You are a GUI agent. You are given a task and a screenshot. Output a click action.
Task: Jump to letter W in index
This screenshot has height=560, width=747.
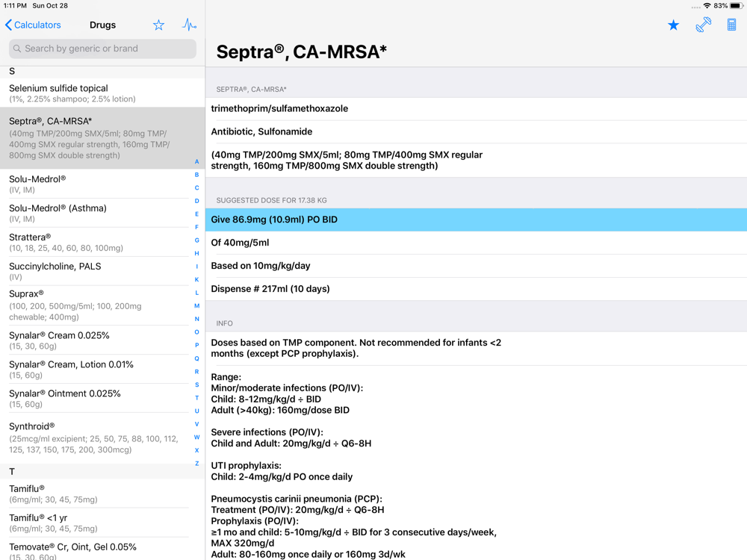[x=196, y=437]
